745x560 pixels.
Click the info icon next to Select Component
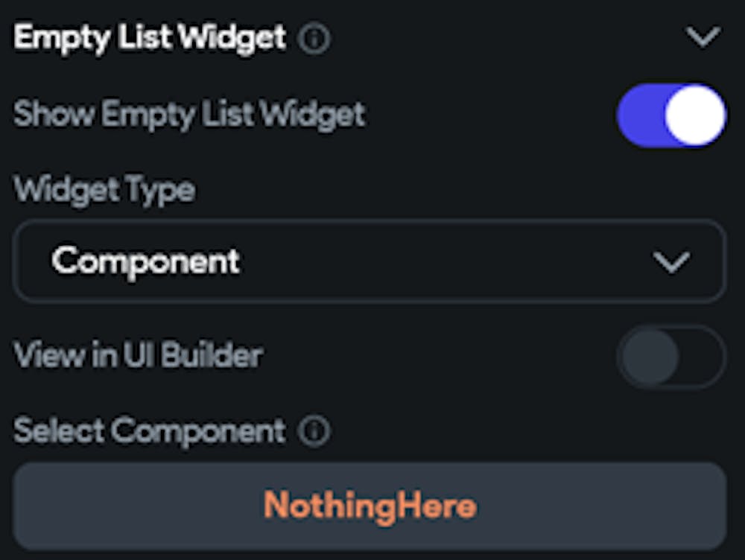tap(314, 431)
